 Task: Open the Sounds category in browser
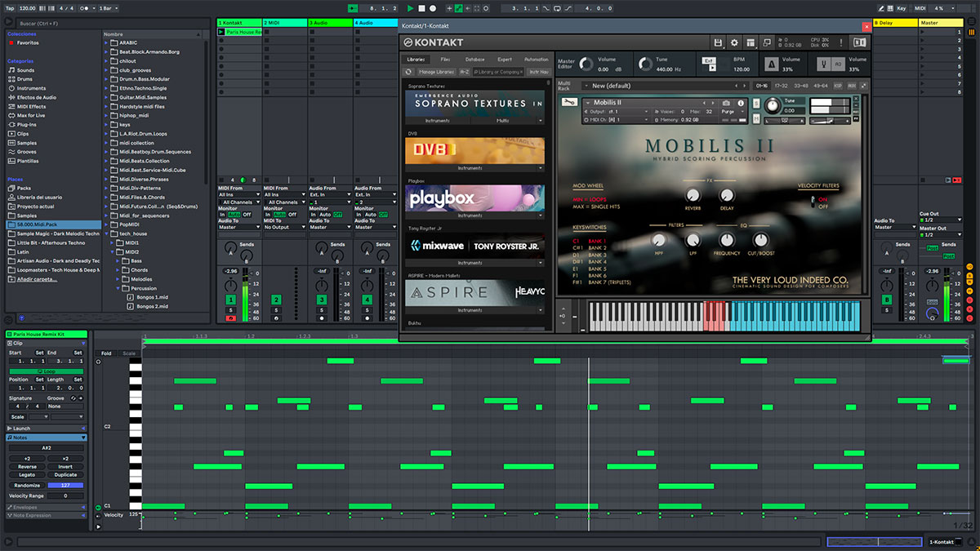(x=26, y=70)
